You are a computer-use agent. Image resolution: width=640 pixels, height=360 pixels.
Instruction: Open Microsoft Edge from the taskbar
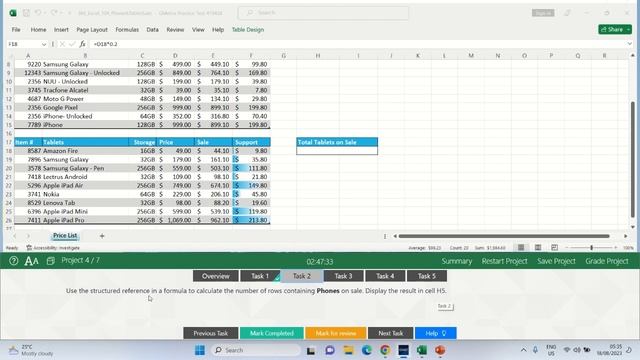(367, 350)
